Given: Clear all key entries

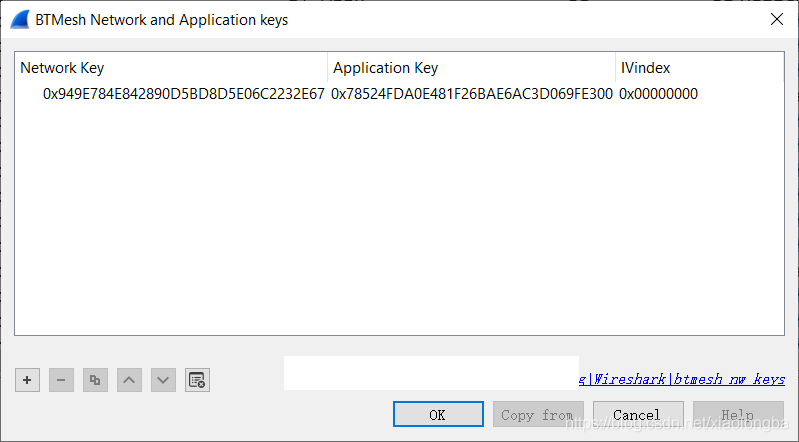Looking at the screenshot, I should (x=197, y=380).
